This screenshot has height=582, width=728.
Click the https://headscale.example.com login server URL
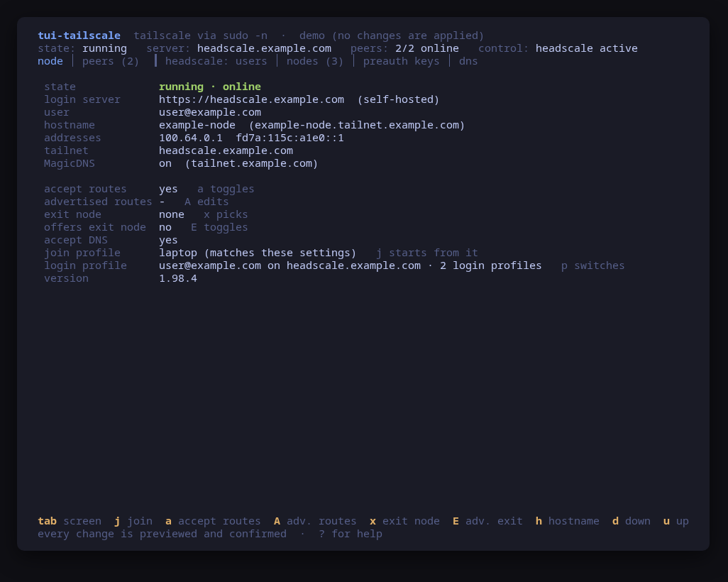click(x=252, y=99)
